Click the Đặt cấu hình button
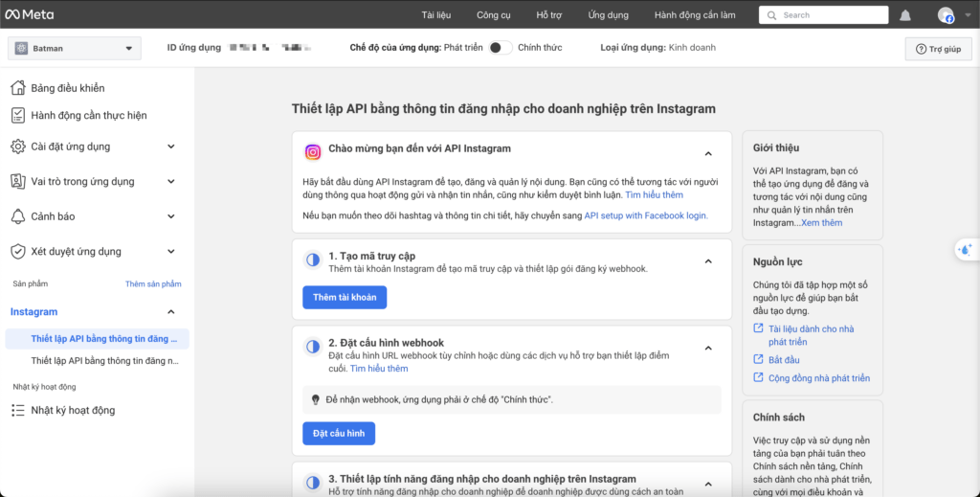 pos(339,433)
